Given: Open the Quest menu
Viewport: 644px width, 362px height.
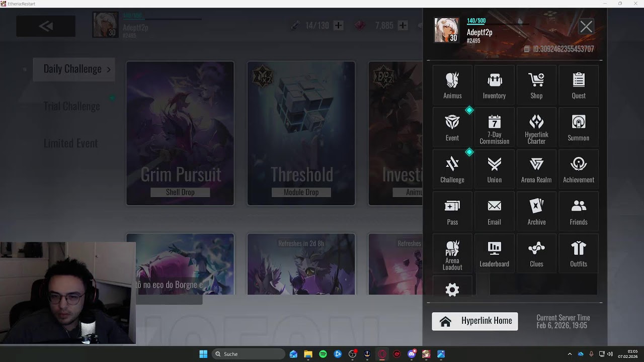Looking at the screenshot, I should click(579, 85).
